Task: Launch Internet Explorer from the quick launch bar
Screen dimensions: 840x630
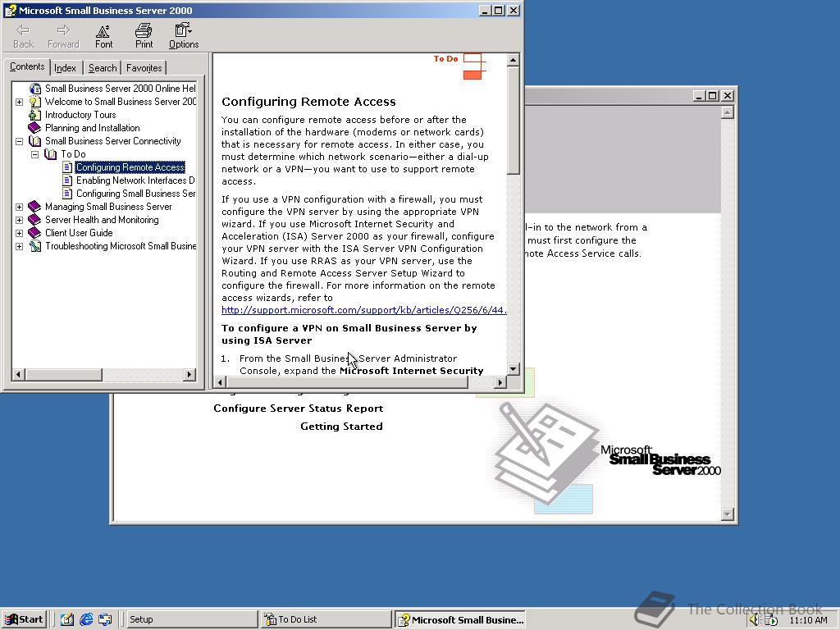Action: (84, 619)
